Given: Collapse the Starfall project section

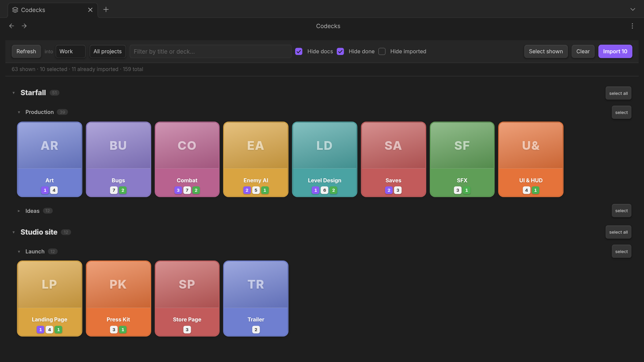Looking at the screenshot, I should click(x=14, y=93).
